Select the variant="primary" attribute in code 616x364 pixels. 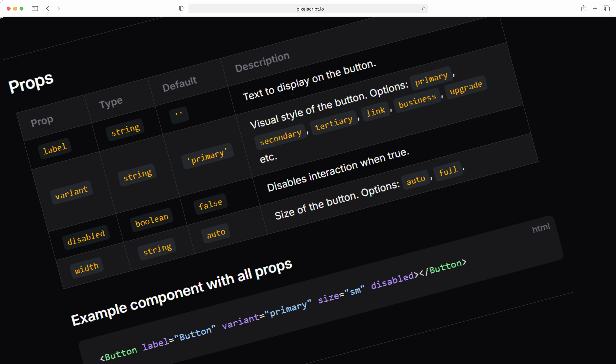coord(266,314)
